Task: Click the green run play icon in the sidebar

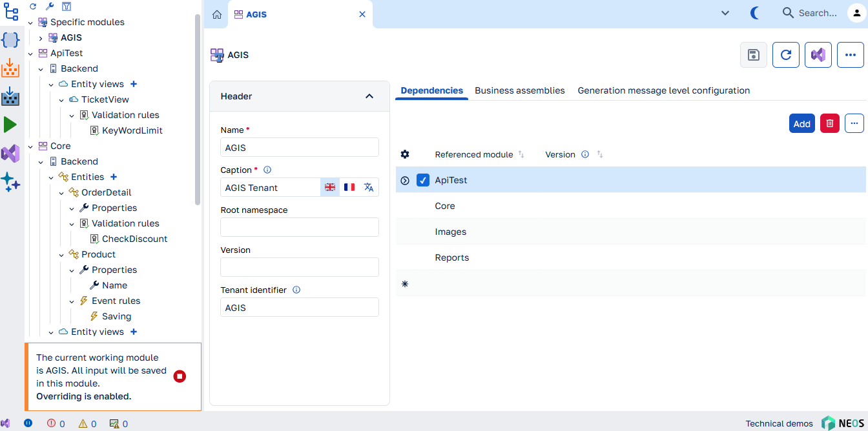Action: pyautogui.click(x=10, y=125)
